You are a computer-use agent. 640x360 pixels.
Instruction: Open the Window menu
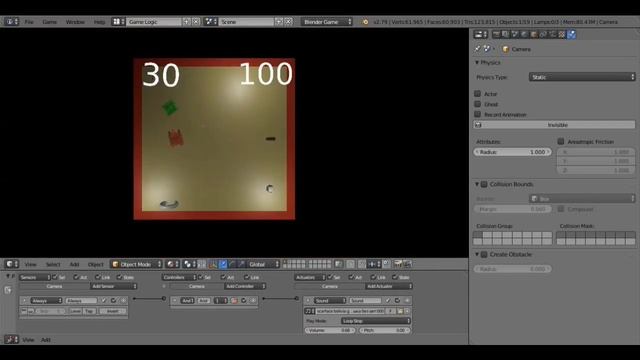click(75, 22)
